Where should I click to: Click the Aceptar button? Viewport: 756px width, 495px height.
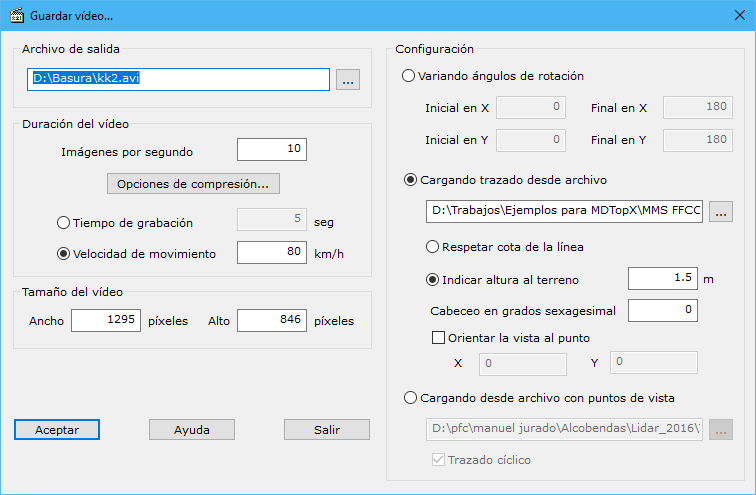click(57, 429)
